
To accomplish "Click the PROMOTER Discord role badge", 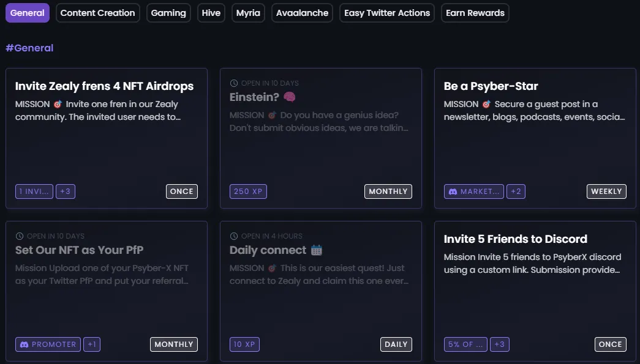I will tap(48, 344).
